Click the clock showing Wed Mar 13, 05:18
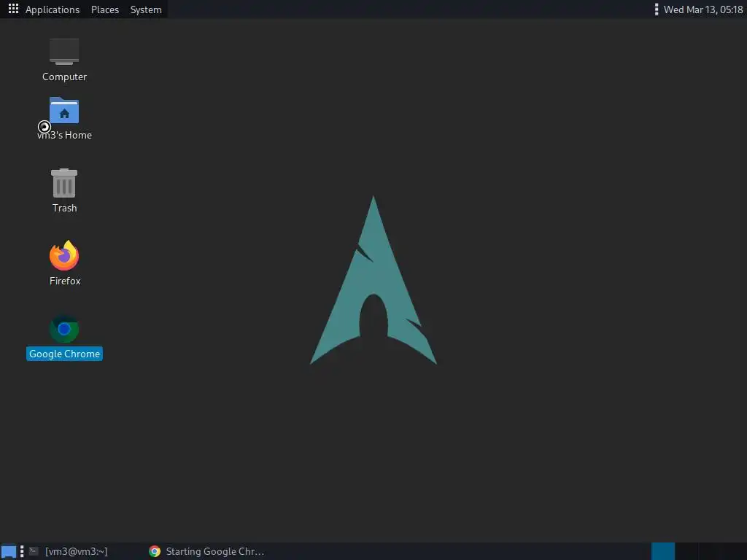 703,9
